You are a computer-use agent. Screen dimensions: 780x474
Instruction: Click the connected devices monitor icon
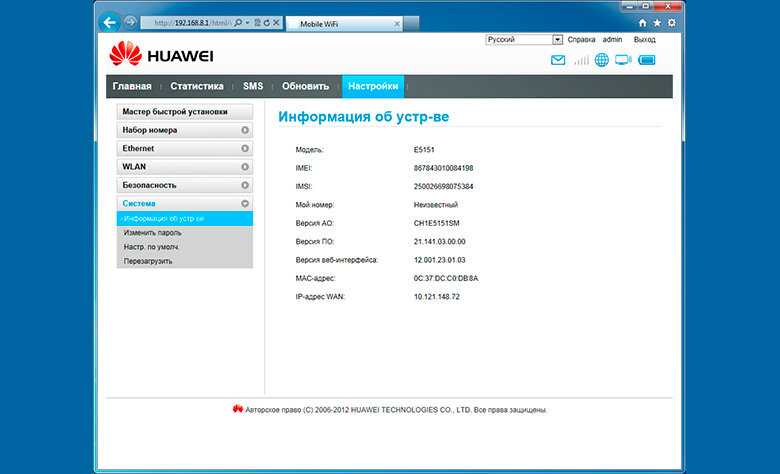coord(623,60)
